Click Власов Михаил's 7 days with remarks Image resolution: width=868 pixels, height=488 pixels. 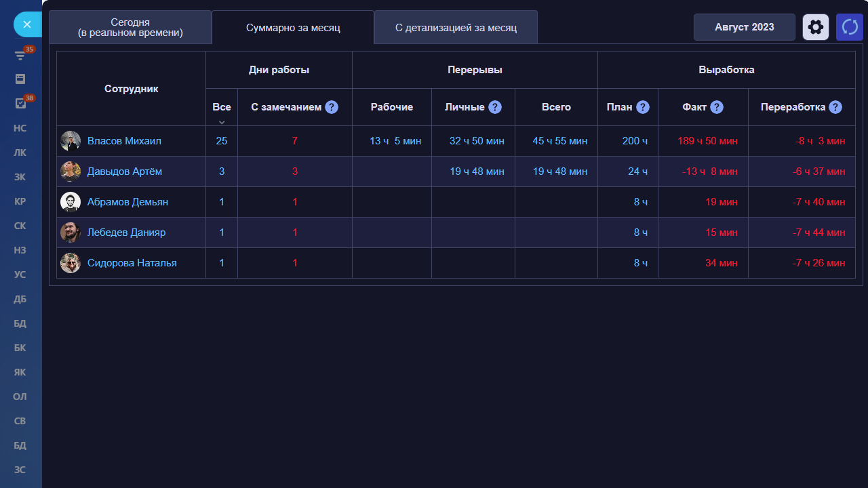(295, 141)
